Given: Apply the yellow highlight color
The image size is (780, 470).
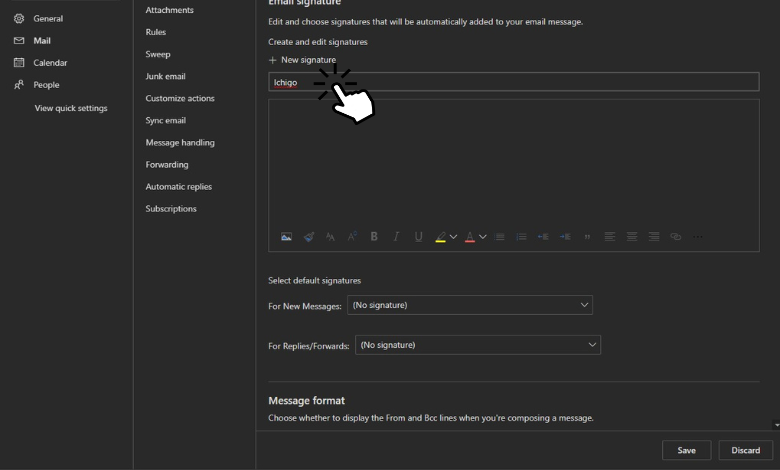Looking at the screenshot, I should click(440, 237).
